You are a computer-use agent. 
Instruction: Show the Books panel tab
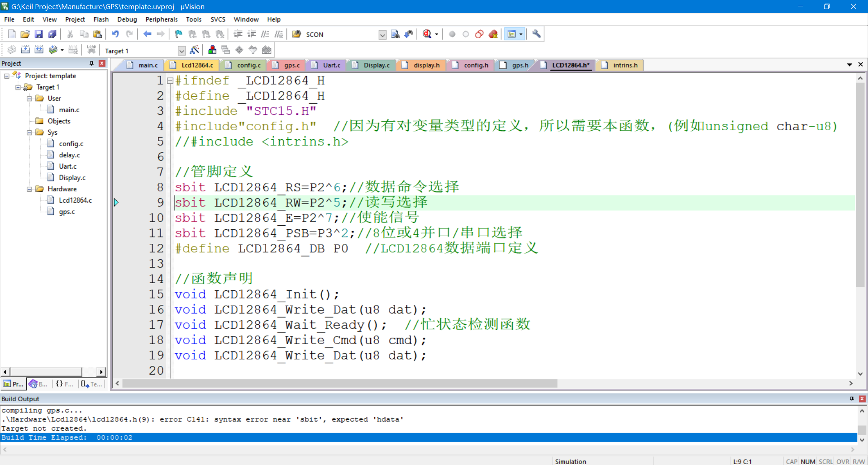pos(39,384)
